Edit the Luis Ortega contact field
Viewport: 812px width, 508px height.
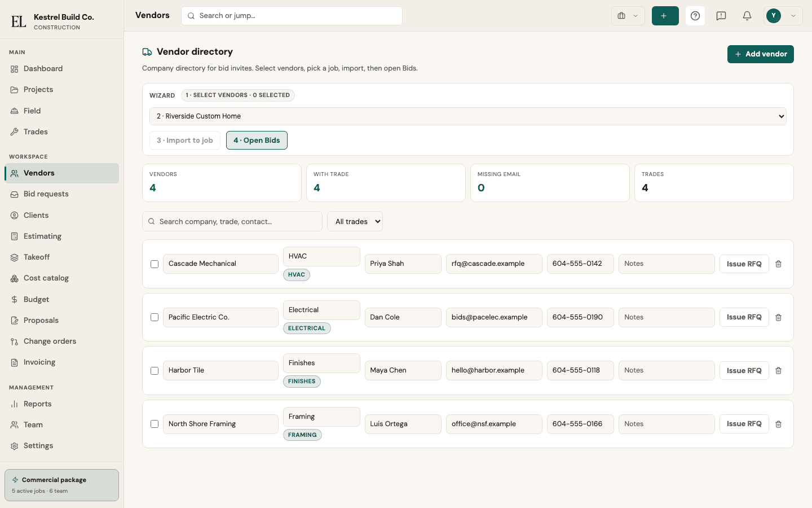click(403, 424)
